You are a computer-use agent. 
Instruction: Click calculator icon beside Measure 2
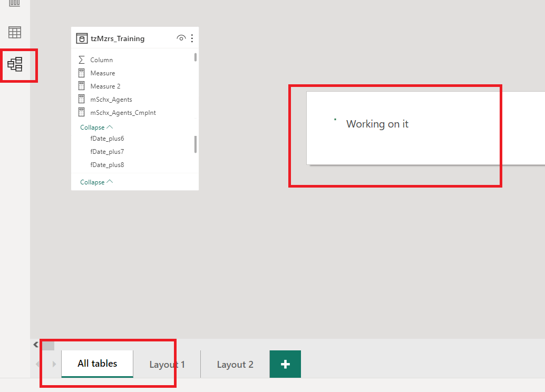coord(81,86)
